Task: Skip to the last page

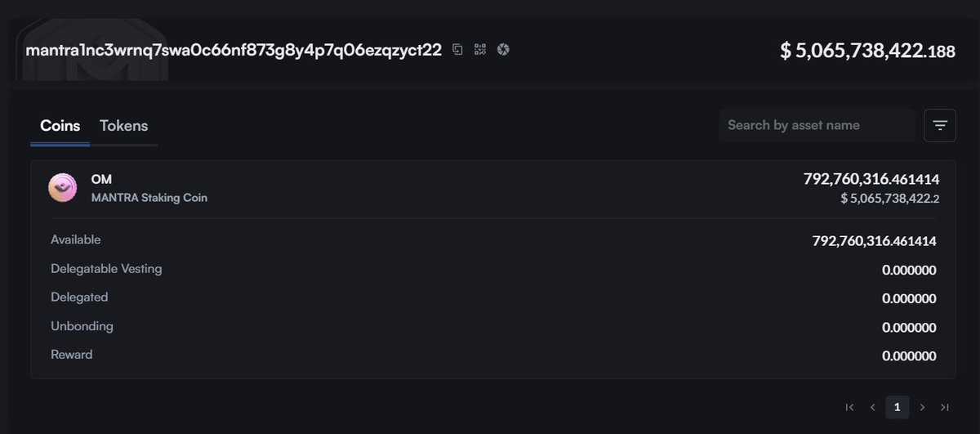Action: pyautogui.click(x=945, y=407)
